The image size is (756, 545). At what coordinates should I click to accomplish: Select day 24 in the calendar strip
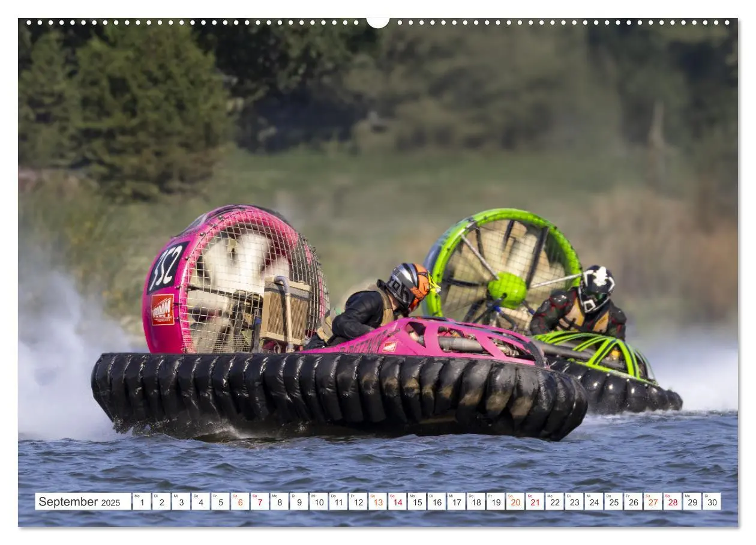tap(594, 502)
